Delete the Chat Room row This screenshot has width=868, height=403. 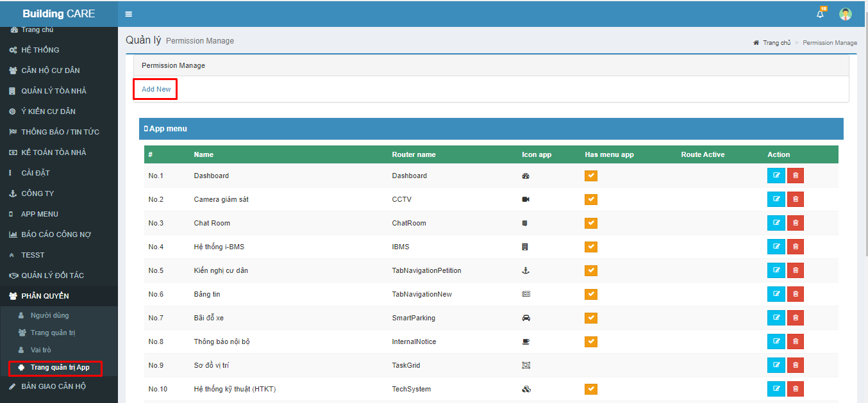[796, 223]
